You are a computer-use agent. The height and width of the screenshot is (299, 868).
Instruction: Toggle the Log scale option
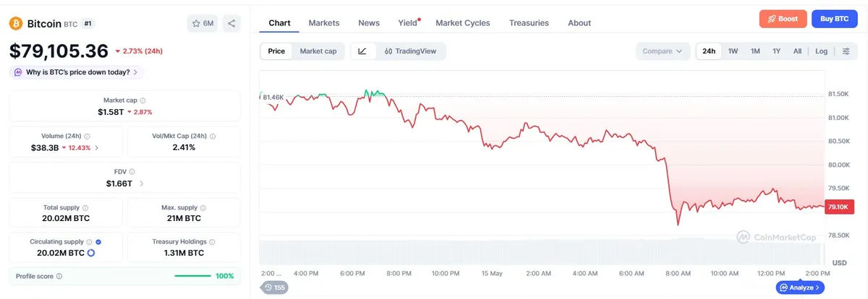click(821, 51)
